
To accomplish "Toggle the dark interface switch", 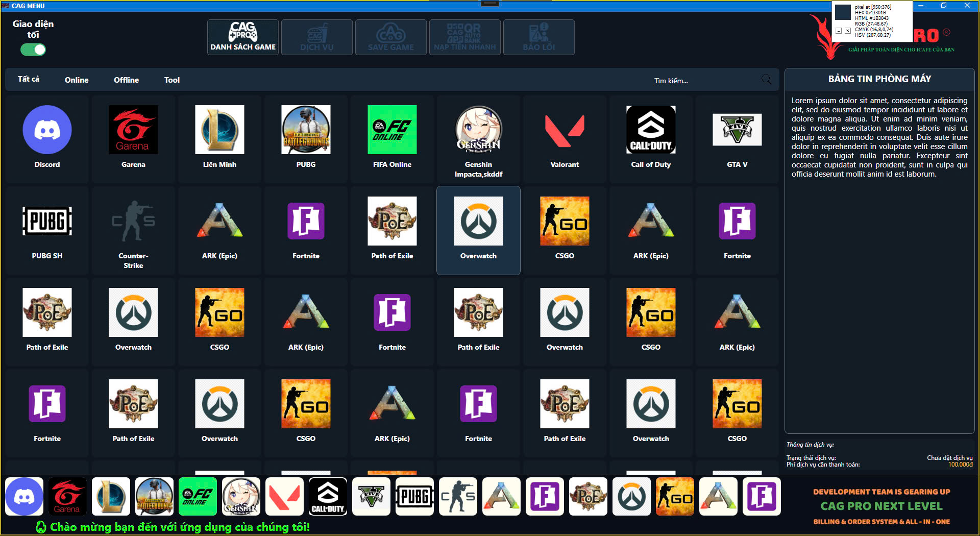I will pos(33,50).
